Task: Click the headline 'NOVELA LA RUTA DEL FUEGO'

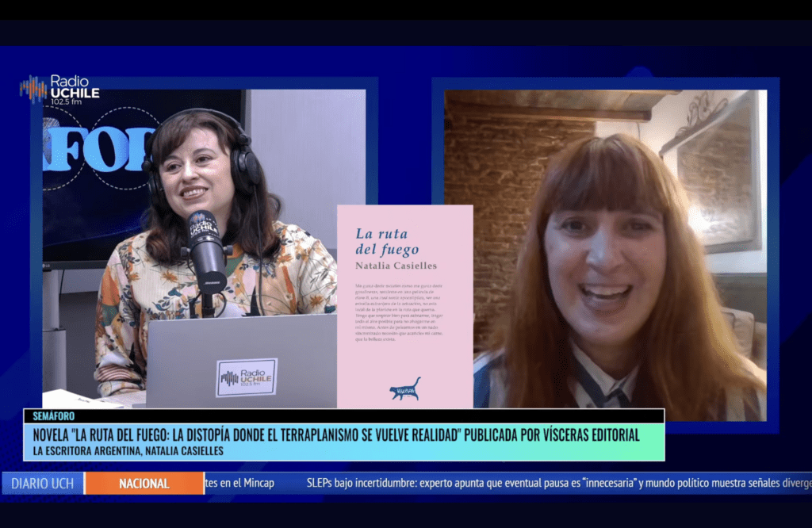Action: pos(336,434)
